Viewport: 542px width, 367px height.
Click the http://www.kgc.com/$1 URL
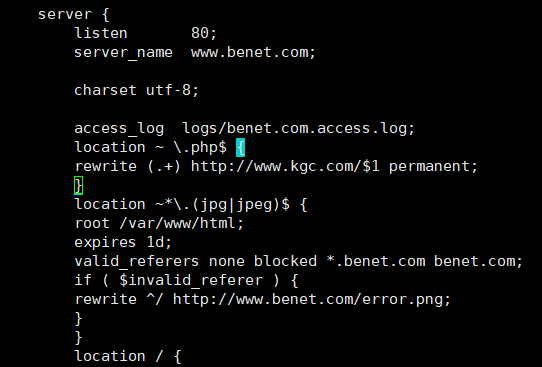(285, 167)
